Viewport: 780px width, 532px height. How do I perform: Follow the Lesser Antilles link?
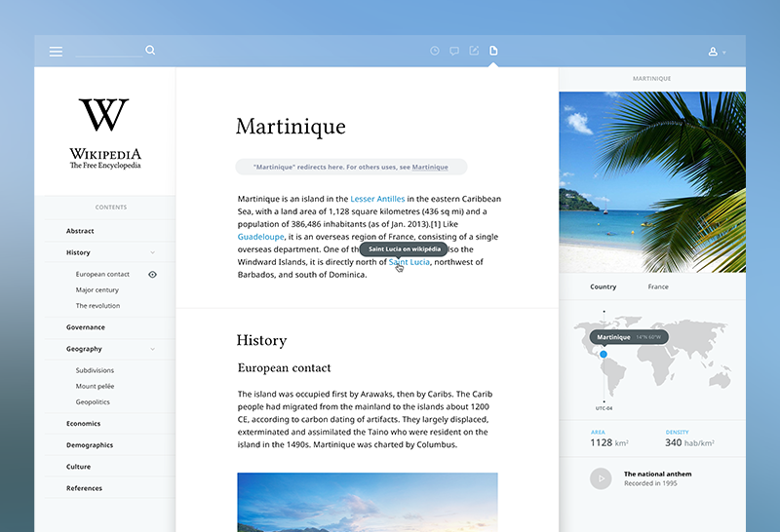[377, 199]
